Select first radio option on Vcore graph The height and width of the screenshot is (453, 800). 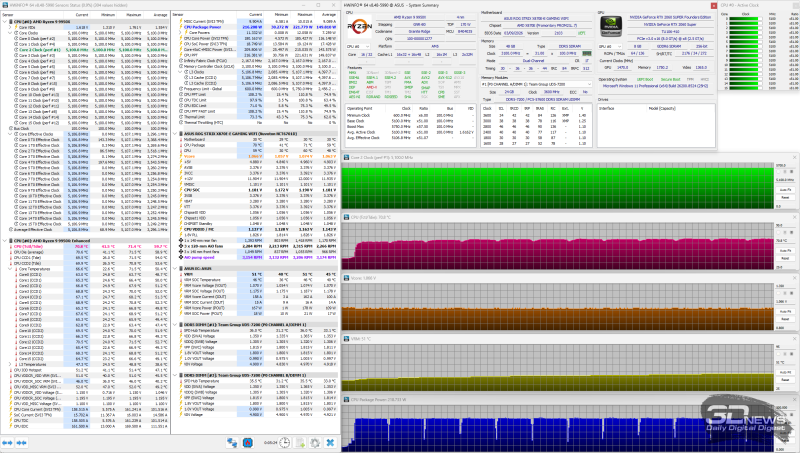pyautogui.click(x=778, y=293)
